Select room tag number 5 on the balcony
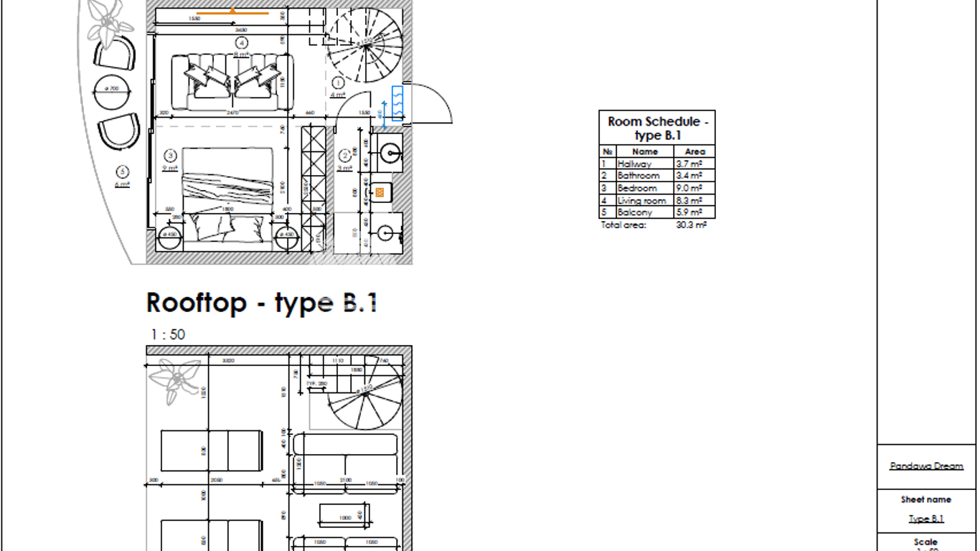980x551 pixels. [x=123, y=171]
